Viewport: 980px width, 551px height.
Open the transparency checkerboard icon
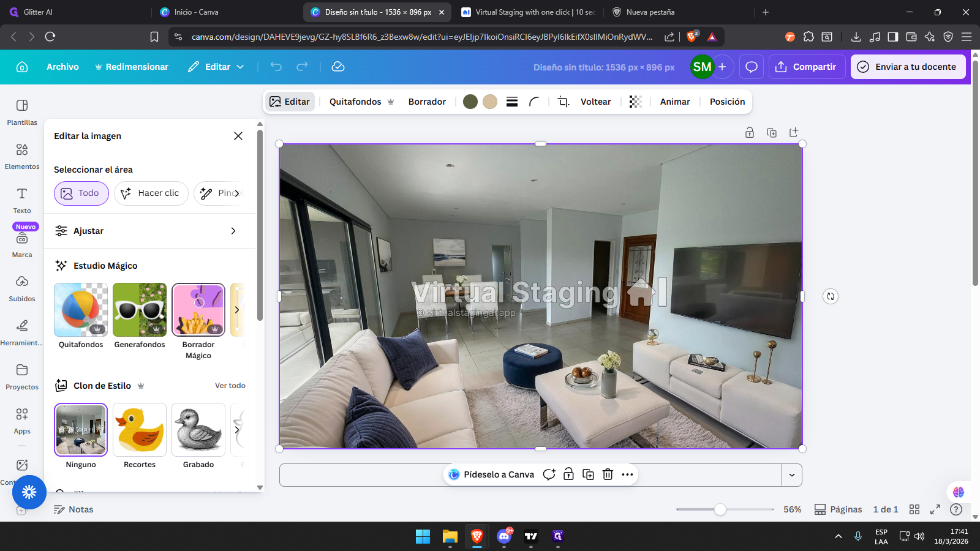click(635, 102)
